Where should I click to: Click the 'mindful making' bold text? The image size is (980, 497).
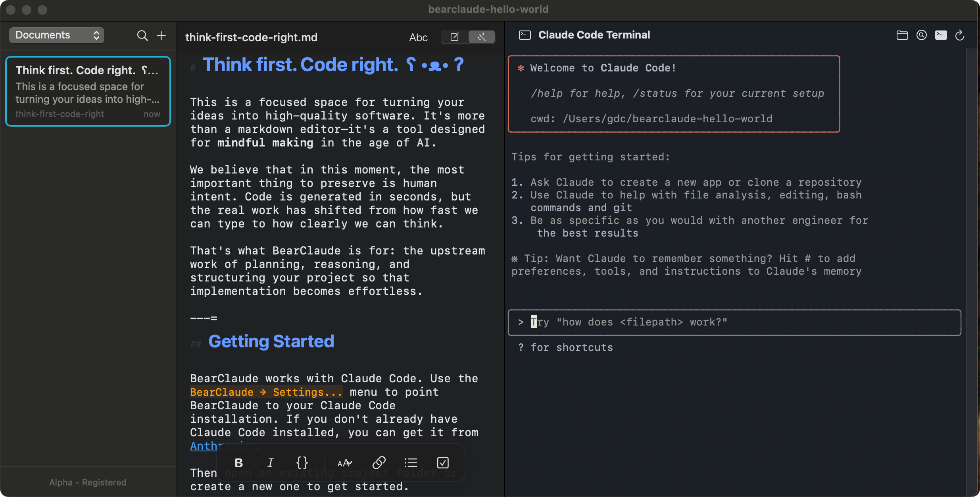point(265,143)
